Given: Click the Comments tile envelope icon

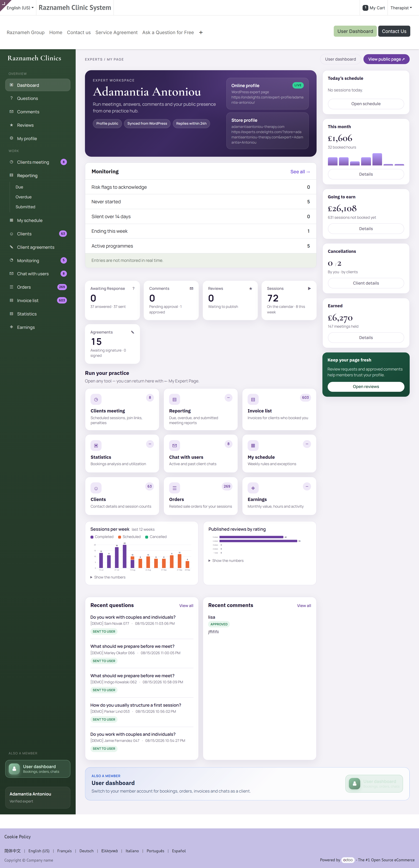Looking at the screenshot, I should pyautogui.click(x=191, y=288).
